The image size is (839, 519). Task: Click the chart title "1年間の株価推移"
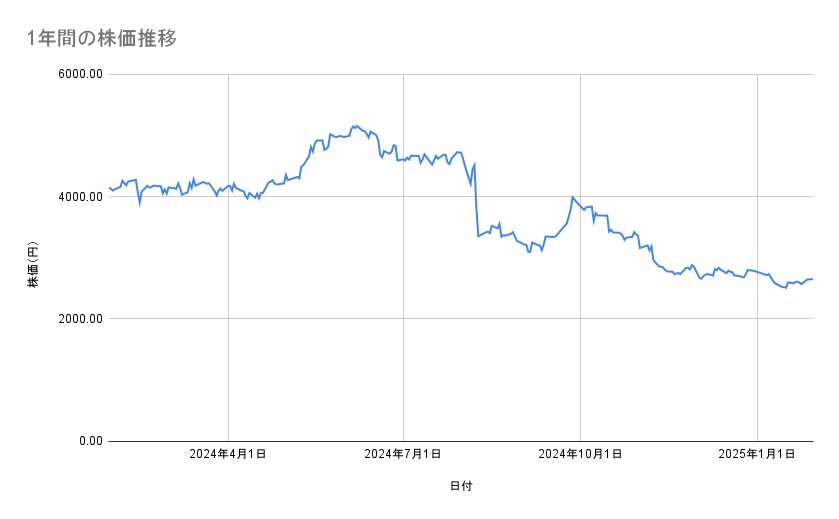coord(103,39)
